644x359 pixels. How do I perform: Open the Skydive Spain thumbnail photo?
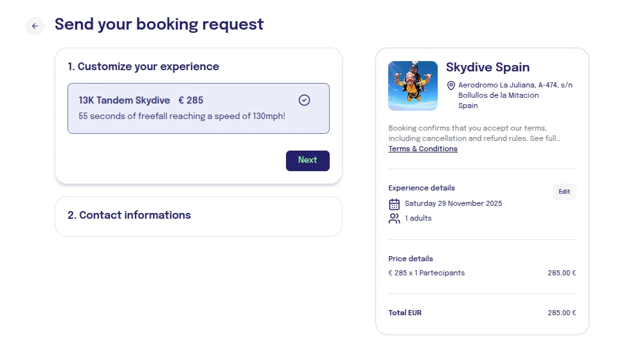tap(413, 86)
